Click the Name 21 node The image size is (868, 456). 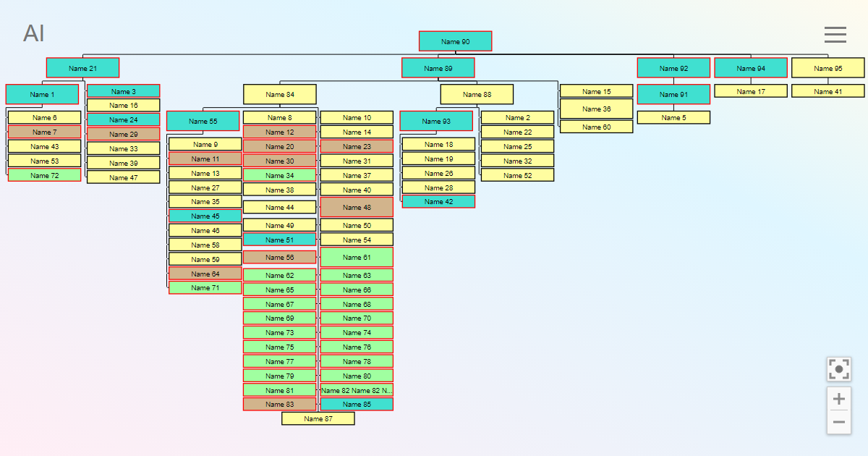(x=82, y=67)
